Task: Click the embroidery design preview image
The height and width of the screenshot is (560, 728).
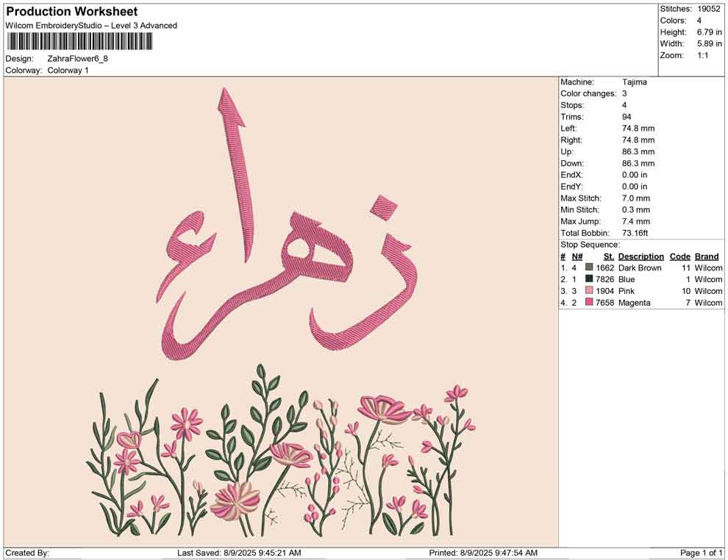Action: tap(281, 312)
